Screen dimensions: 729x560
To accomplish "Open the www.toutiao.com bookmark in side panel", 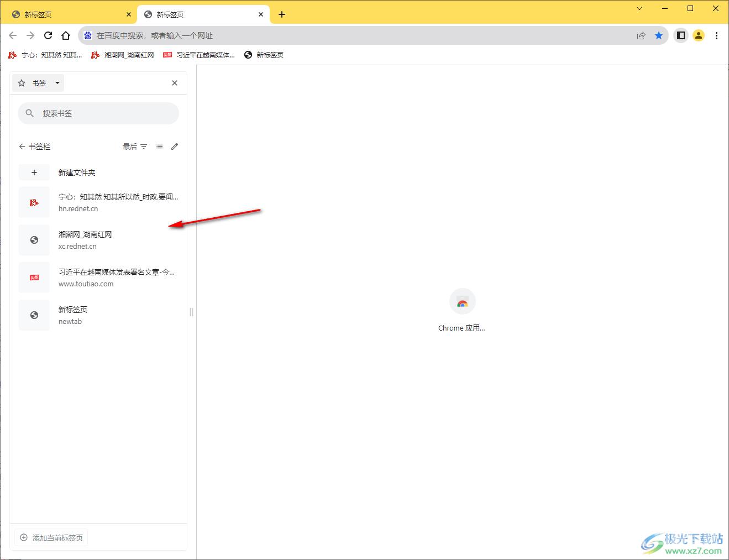I will [98, 278].
